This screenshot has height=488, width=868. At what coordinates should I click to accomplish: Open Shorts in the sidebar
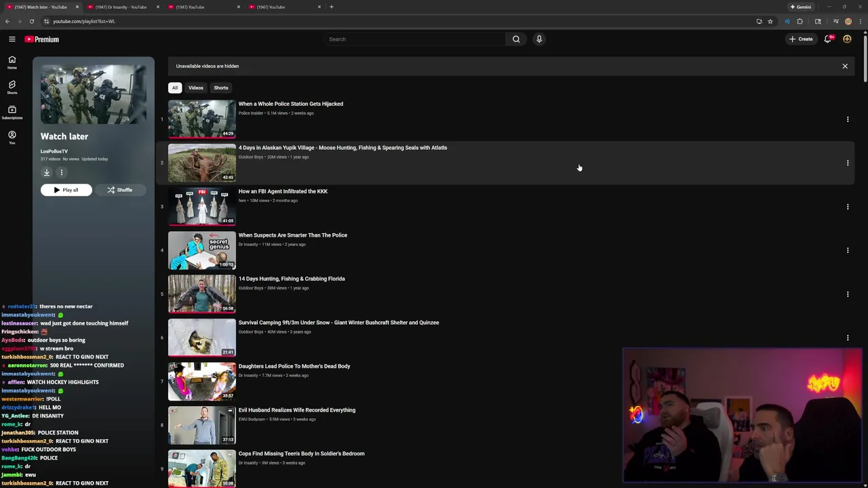(12, 87)
